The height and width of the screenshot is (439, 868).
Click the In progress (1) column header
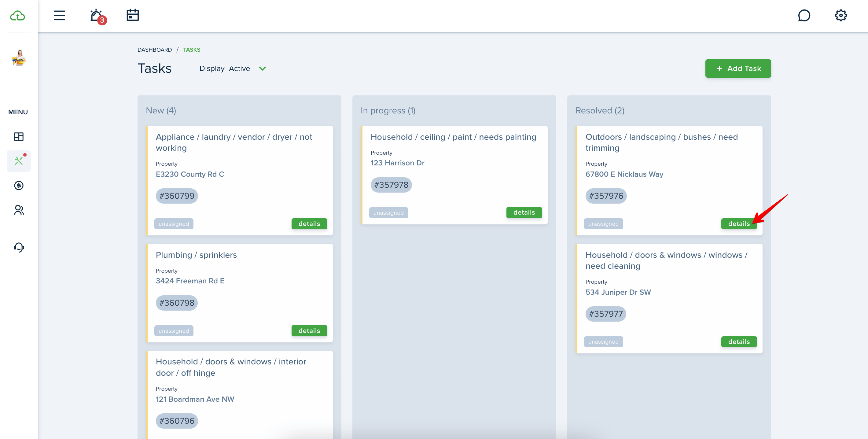point(388,110)
